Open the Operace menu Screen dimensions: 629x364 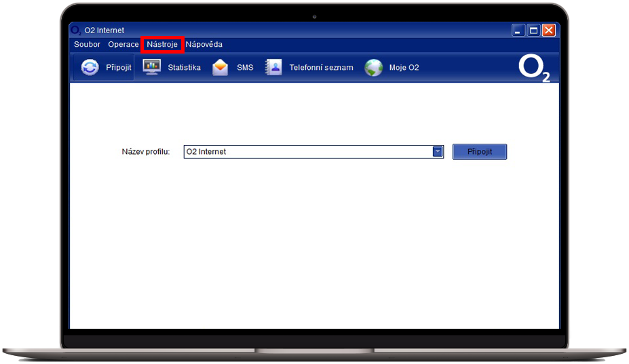point(123,45)
